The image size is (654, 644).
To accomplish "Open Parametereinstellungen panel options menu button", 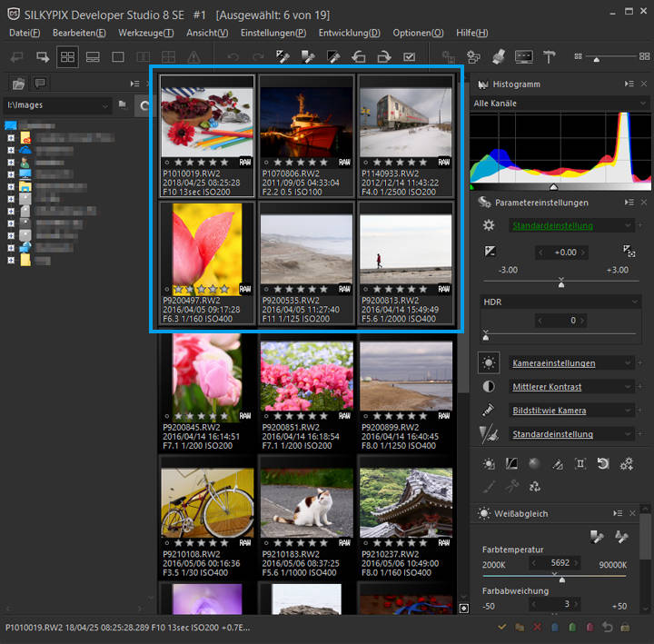I will click(x=629, y=203).
